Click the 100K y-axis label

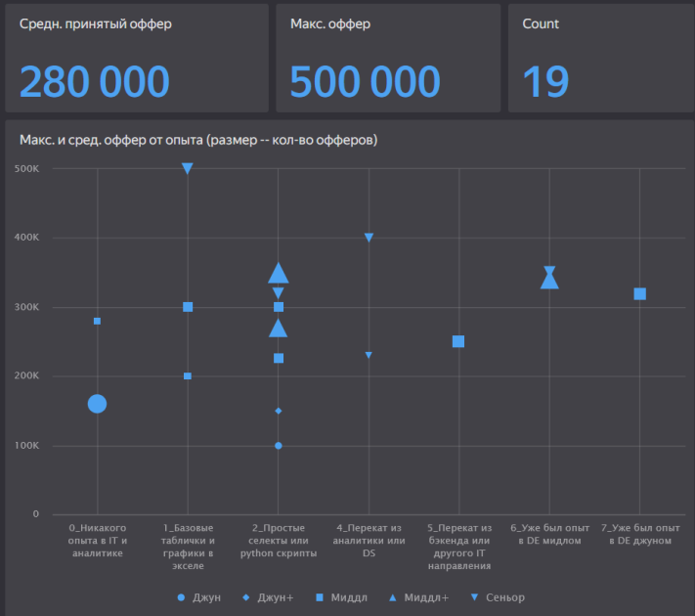pyautogui.click(x=26, y=445)
